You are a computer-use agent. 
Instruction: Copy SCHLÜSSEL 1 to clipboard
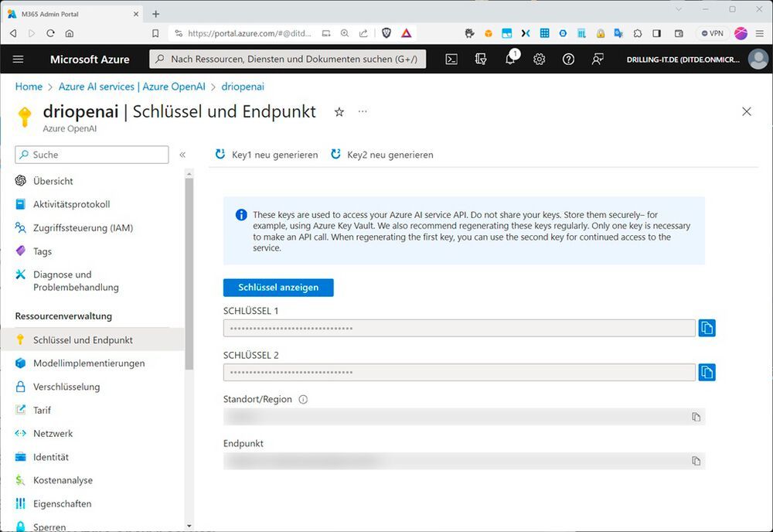coord(707,328)
